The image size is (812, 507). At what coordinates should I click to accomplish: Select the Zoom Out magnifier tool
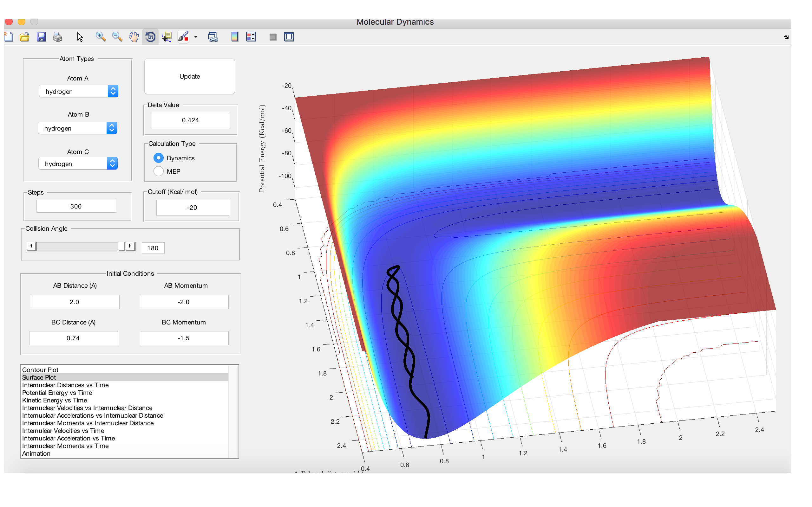117,37
